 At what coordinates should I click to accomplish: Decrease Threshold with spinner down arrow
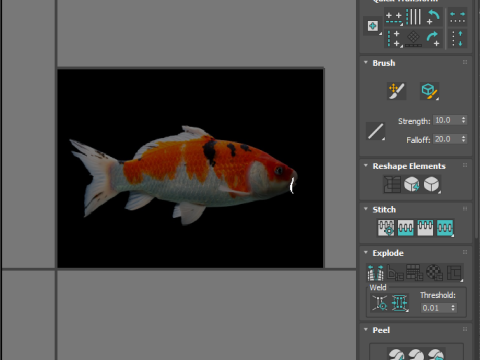[x=453, y=310]
